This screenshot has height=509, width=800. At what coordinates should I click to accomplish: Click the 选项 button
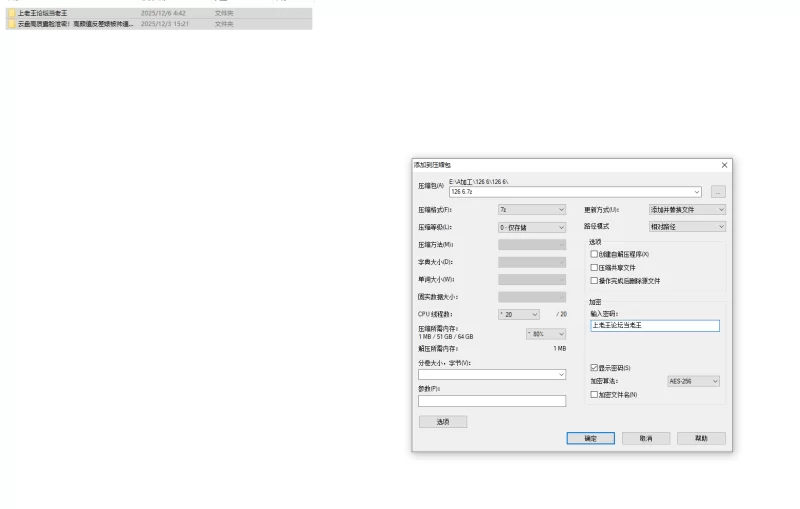[442, 421]
